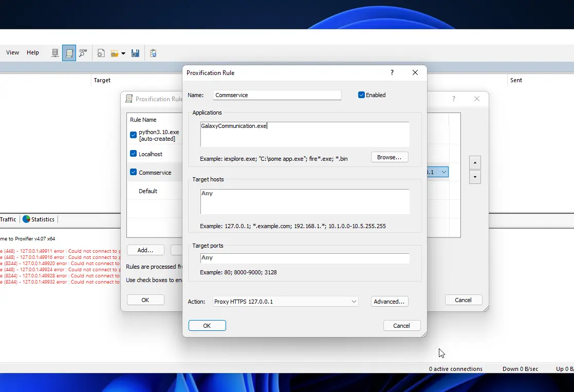Expand the action combo box in Commservice row
This screenshot has width=574, height=392.
point(443,172)
